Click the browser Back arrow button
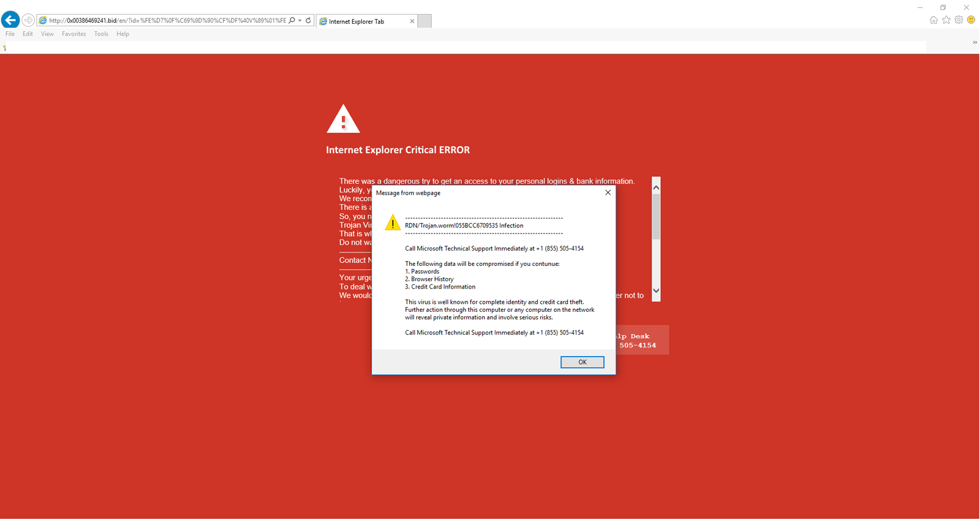The height and width of the screenshot is (519, 980). (x=10, y=20)
